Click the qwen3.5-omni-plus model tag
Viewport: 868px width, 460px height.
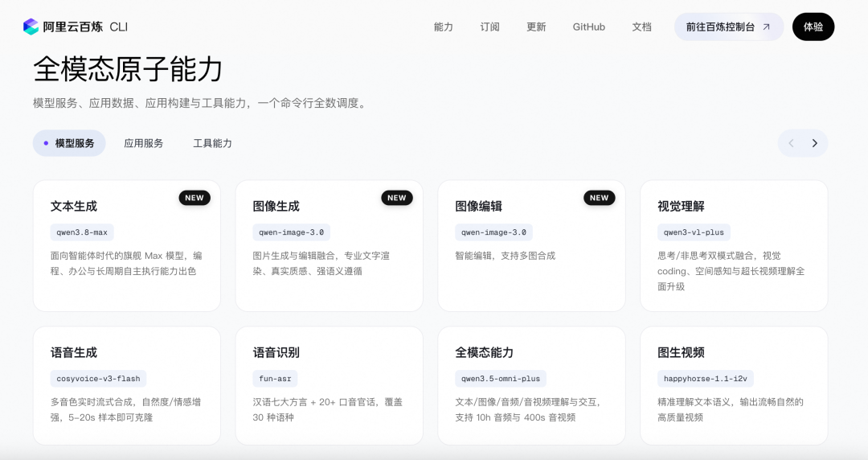[501, 379]
